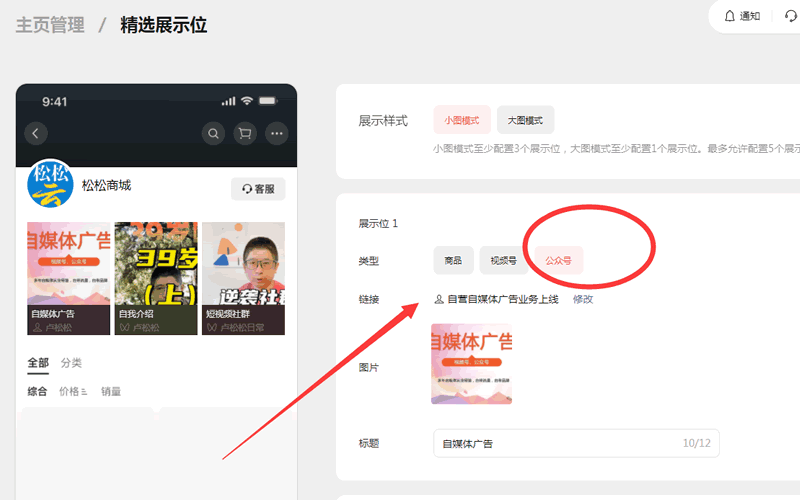Click the 松松云 shop avatar logo
The height and width of the screenshot is (500, 800).
click(x=50, y=183)
